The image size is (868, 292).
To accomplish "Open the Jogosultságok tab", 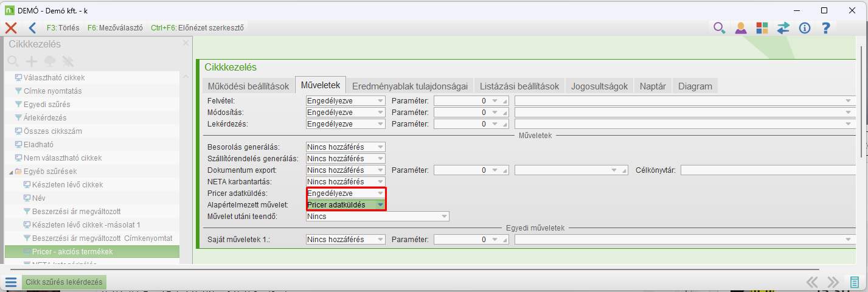I will pos(599,86).
